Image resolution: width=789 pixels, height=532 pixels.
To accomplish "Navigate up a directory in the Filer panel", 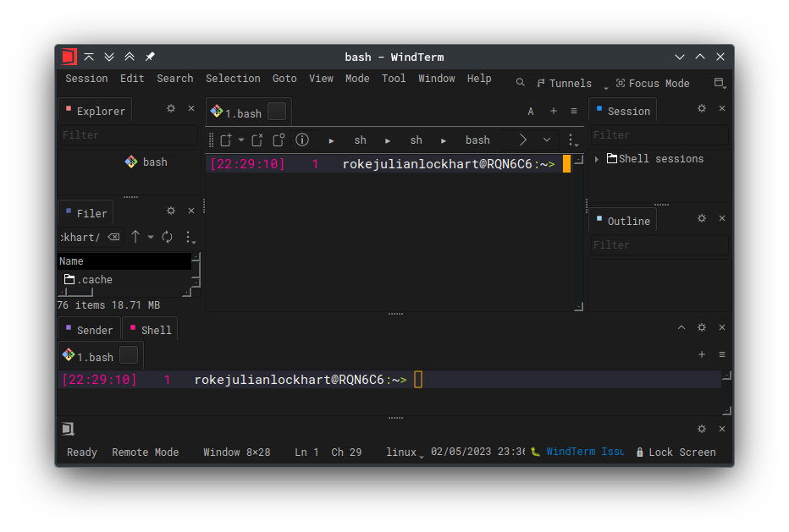I will point(135,237).
